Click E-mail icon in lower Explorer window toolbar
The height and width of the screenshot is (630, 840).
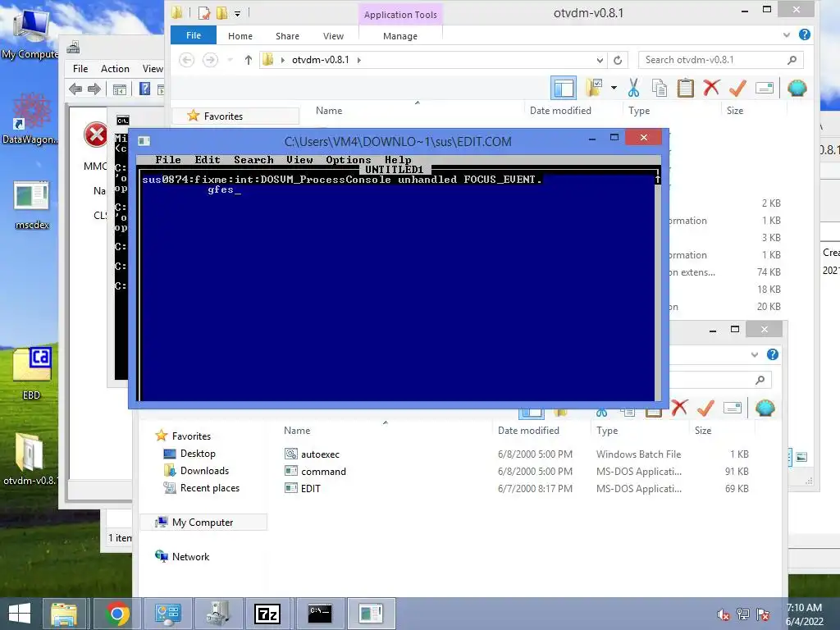tap(733, 408)
